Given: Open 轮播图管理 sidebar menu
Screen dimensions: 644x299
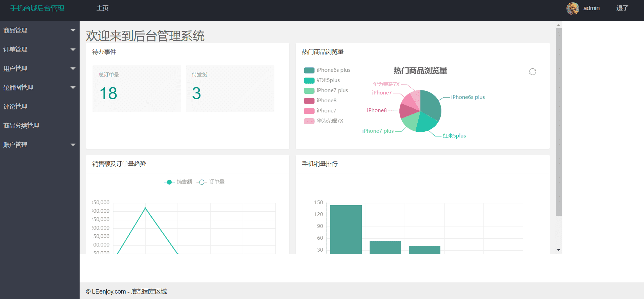Looking at the screenshot, I should coord(40,87).
